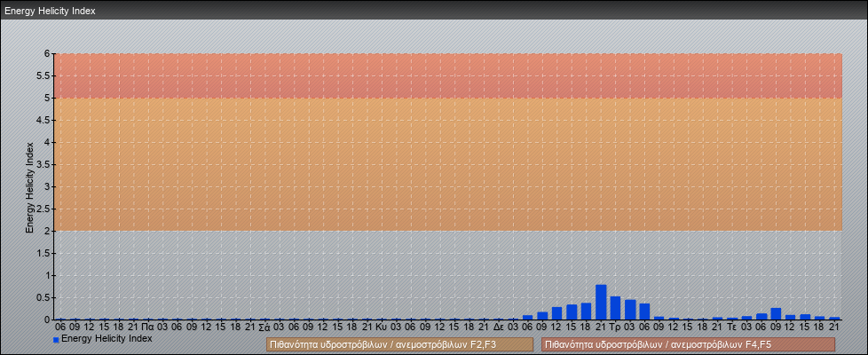Click the 0.5 tick label on y-axis
The height and width of the screenshot is (355, 868).
point(43,297)
